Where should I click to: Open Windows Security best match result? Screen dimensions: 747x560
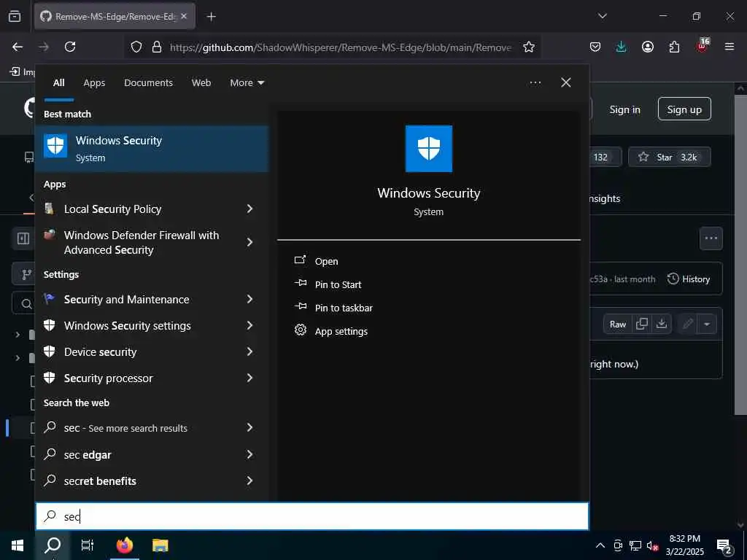[152, 149]
